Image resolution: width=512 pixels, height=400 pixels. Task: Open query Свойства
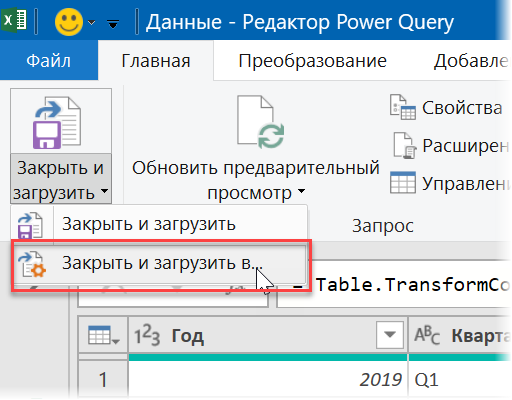pos(462,108)
